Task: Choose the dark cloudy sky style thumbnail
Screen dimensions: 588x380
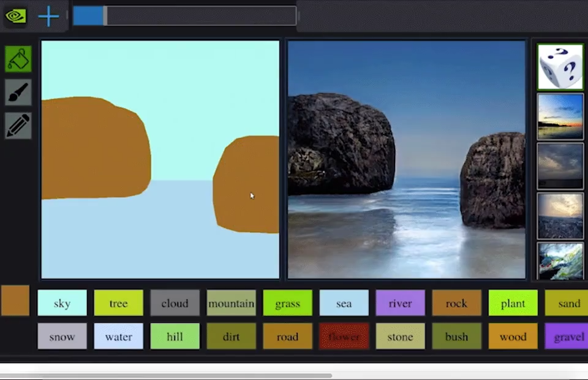Action: (560, 166)
